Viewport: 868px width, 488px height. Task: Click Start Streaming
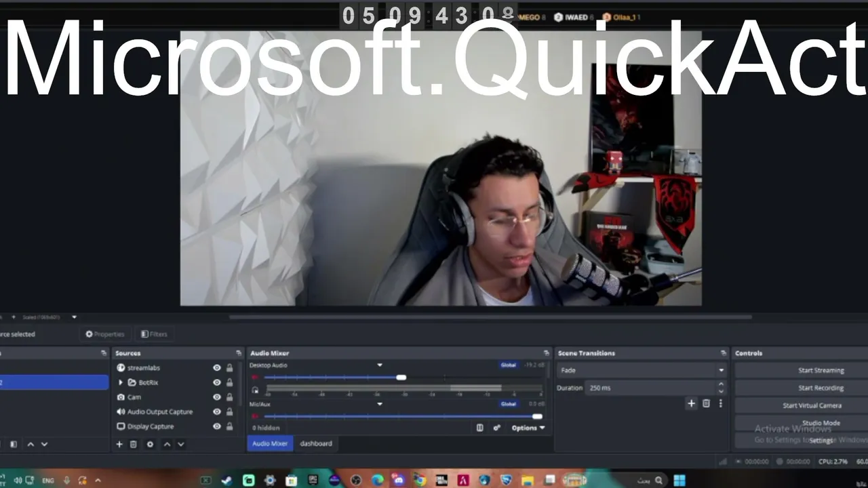click(x=802, y=370)
